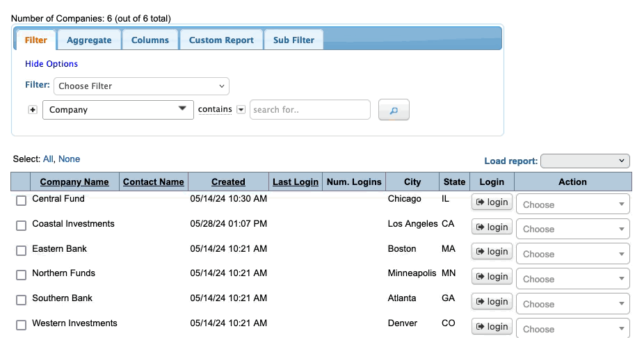The image size is (644, 338).
Task: Click login button for Central Fund
Action: pyautogui.click(x=492, y=202)
